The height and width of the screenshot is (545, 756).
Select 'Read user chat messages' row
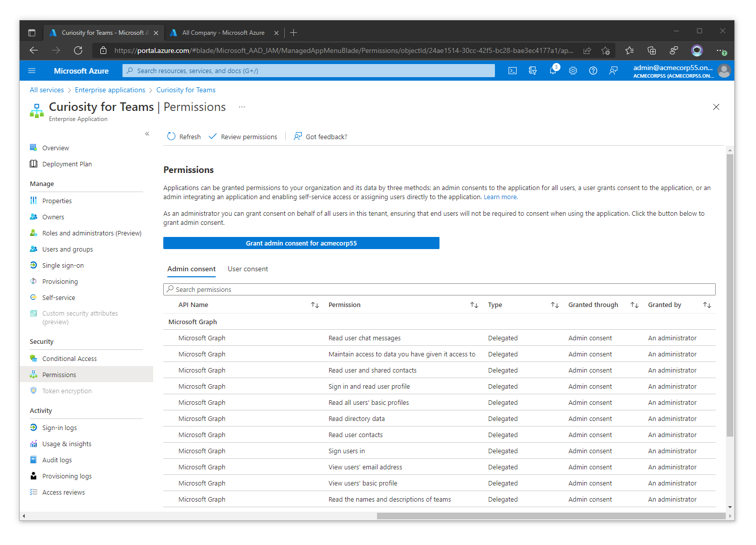point(439,338)
